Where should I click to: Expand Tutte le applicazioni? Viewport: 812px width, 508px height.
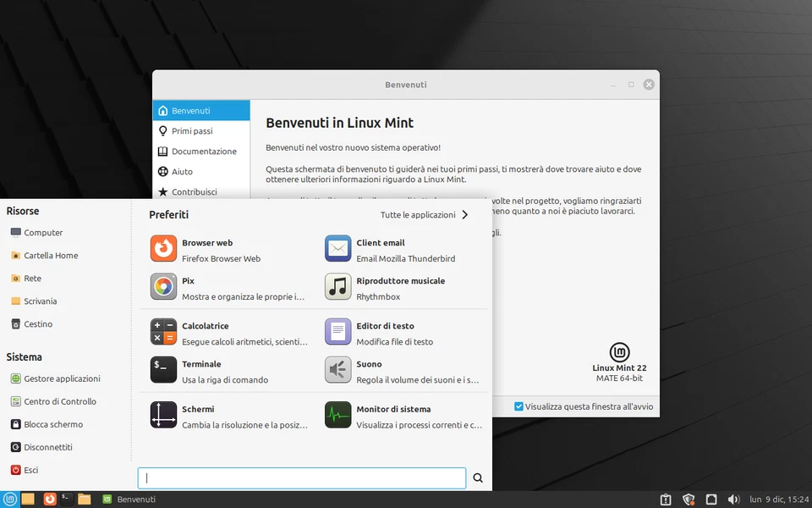click(417, 215)
